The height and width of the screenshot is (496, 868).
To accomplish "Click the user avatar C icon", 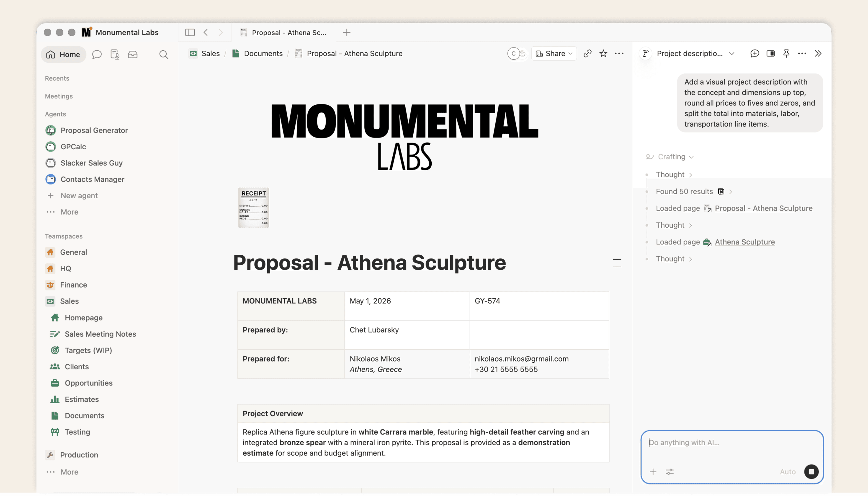I will coord(513,54).
